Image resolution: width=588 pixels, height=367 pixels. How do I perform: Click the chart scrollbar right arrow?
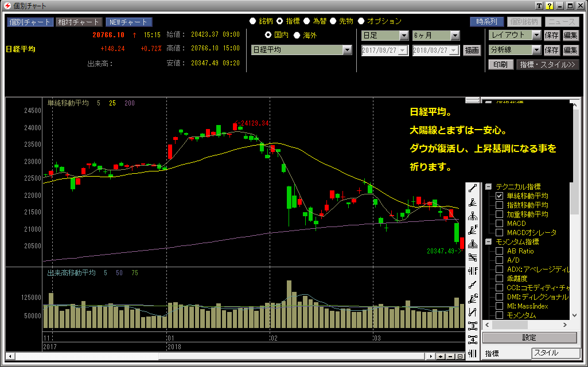tap(431, 356)
